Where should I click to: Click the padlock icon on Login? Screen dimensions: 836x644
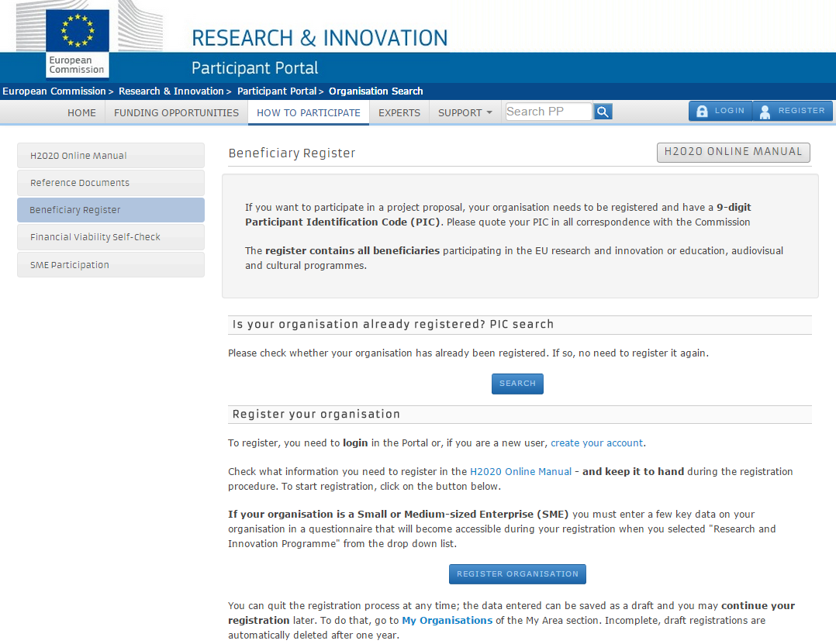[x=702, y=111]
